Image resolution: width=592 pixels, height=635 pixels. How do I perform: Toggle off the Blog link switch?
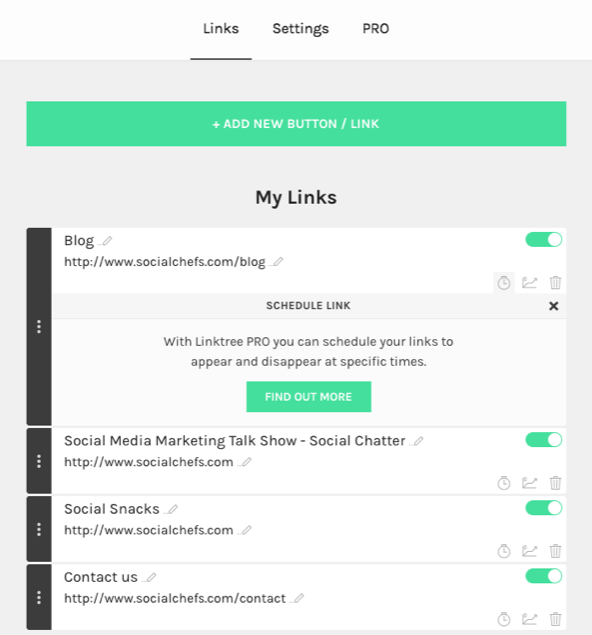pyautogui.click(x=543, y=239)
